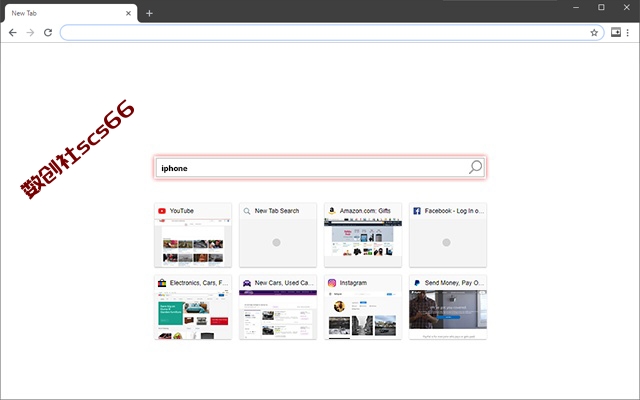
Task: Open the YouTube thumbnail preview
Action: pos(193,243)
